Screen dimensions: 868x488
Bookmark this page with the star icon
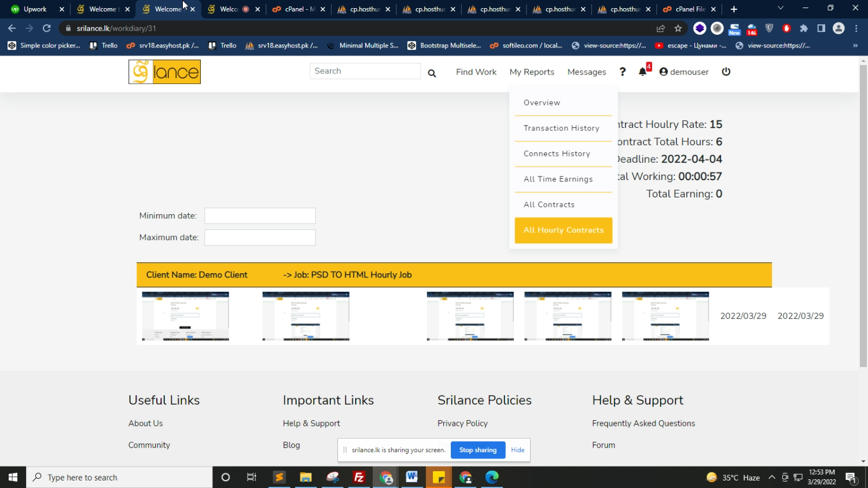click(678, 28)
